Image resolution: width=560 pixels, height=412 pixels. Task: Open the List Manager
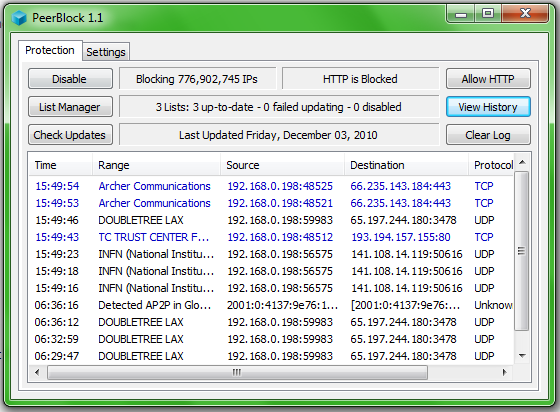point(70,107)
